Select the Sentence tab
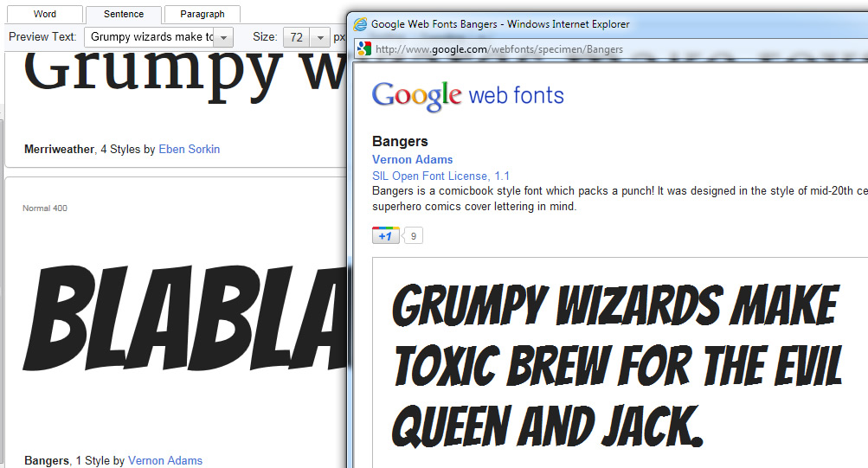868x468 pixels. tap(124, 14)
